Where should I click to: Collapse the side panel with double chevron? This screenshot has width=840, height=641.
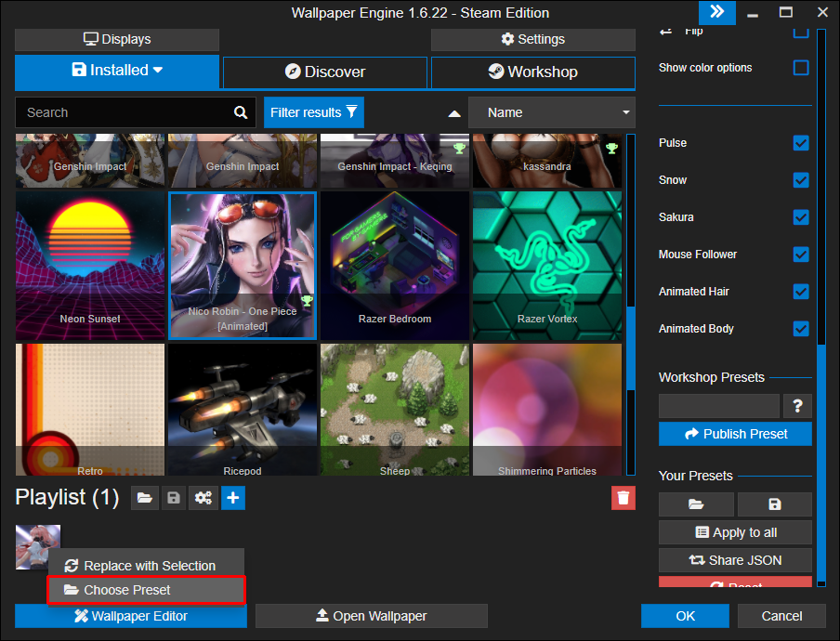pos(716,13)
